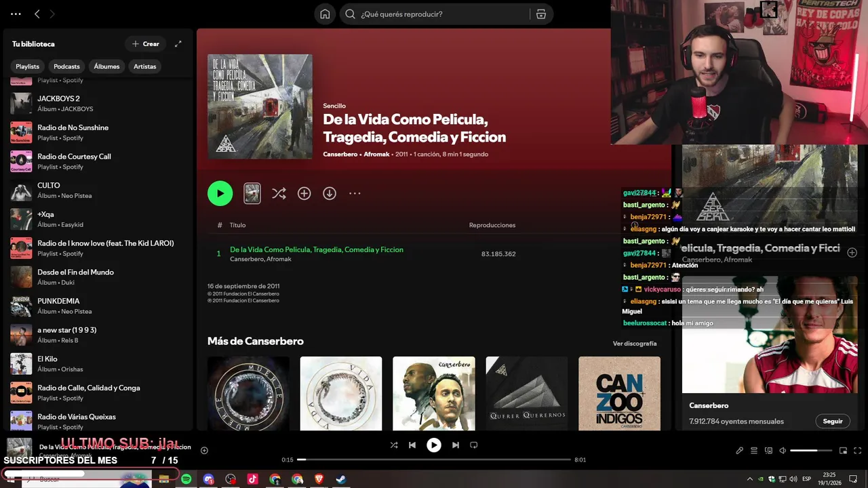Go back with left arrow
This screenshot has height=488, width=868.
coord(37,14)
